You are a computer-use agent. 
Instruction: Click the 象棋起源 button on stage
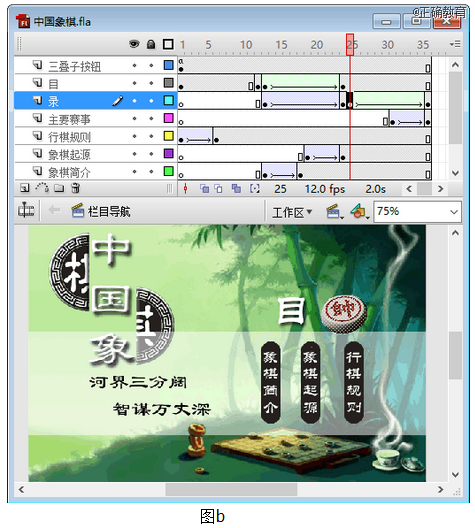coord(310,383)
